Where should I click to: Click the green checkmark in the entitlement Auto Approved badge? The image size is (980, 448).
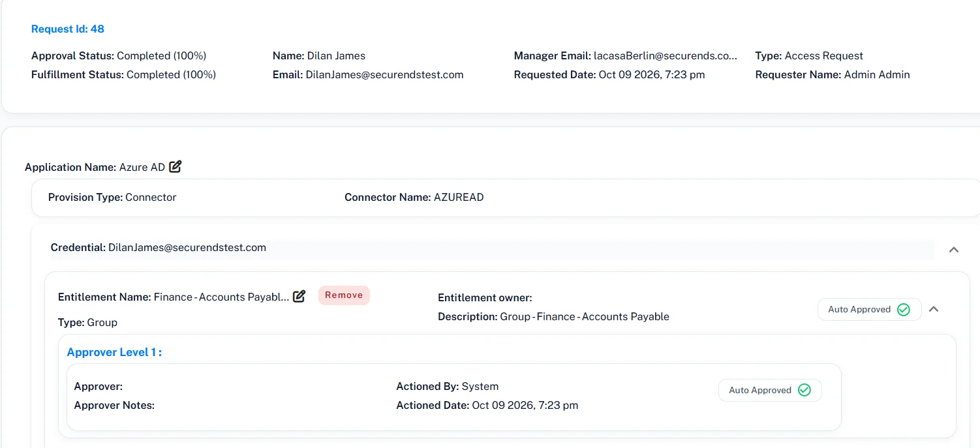pos(904,310)
